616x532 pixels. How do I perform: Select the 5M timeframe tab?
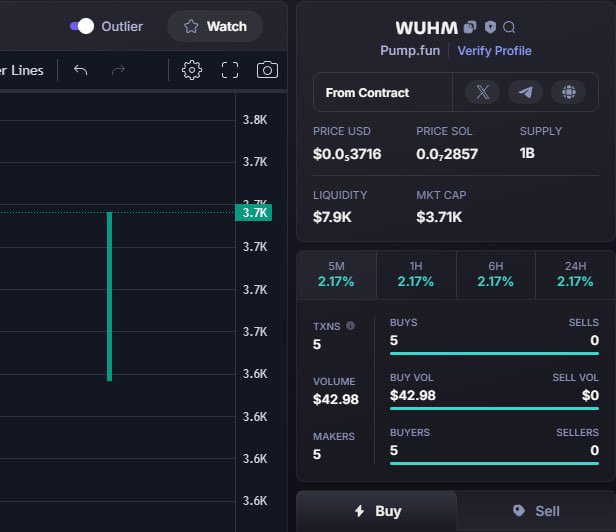336,275
